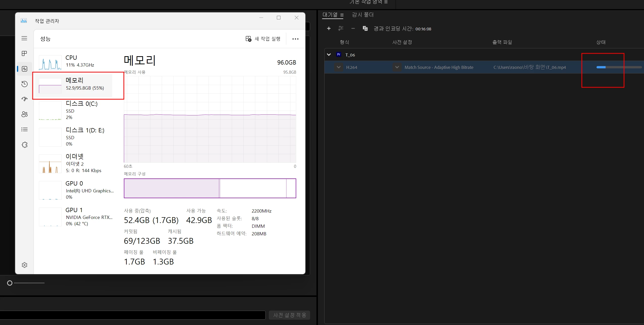Open the queue panel menu icon
This screenshot has width=644, height=325.
click(342, 15)
